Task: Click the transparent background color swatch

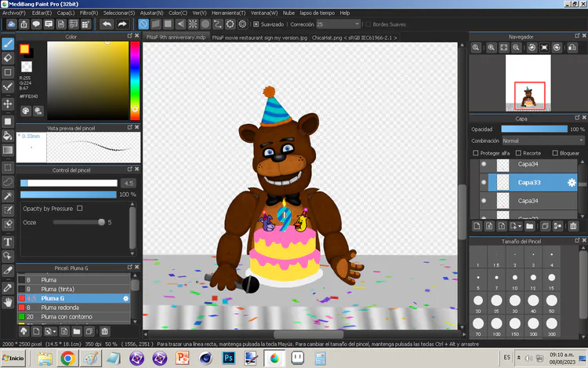Action: 27,67
